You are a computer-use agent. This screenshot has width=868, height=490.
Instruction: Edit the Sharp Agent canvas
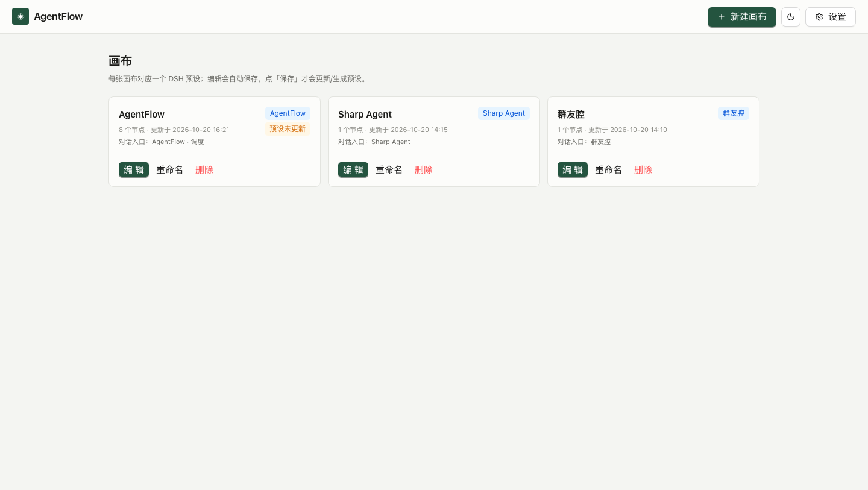tap(353, 170)
